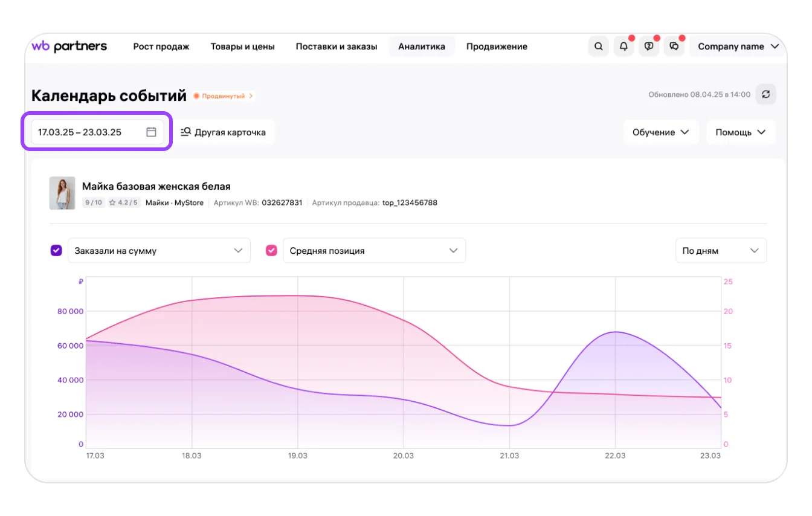Screen dimensions: 812x516
Task: Click the calendar icon in date field
Action: click(151, 132)
